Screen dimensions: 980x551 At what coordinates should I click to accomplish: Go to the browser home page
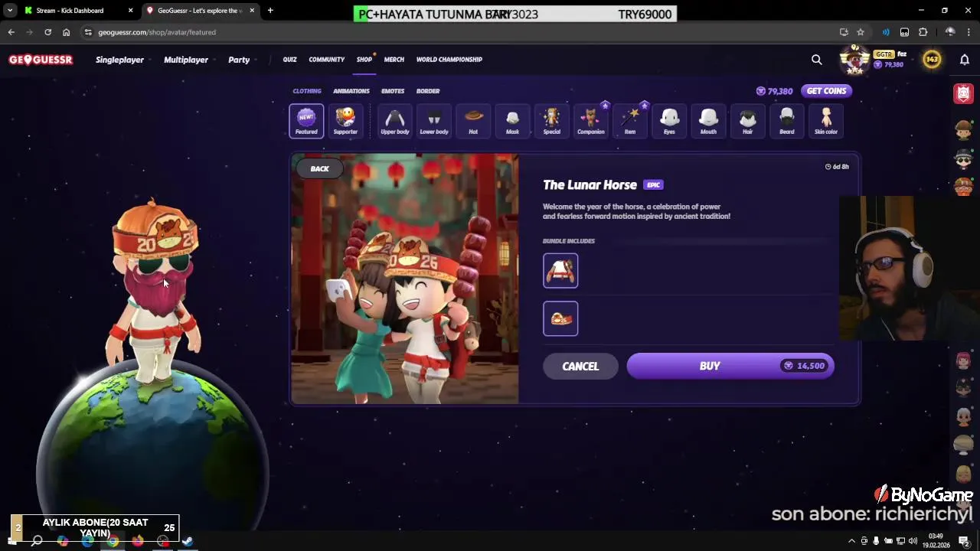click(66, 32)
